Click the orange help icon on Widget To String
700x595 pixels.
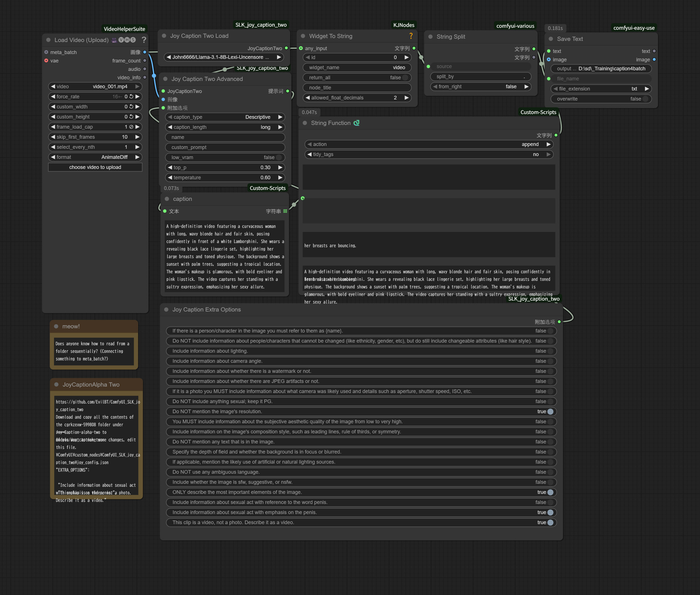411,36
